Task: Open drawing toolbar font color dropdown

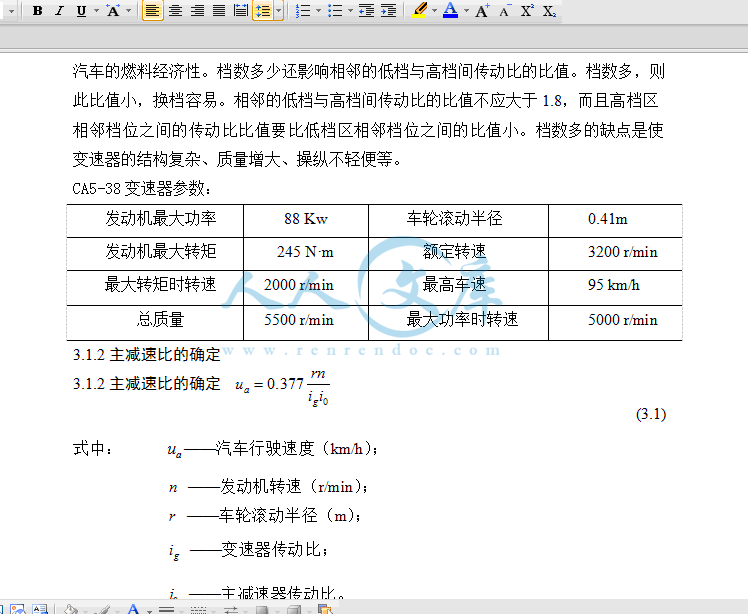Action: click(x=149, y=610)
